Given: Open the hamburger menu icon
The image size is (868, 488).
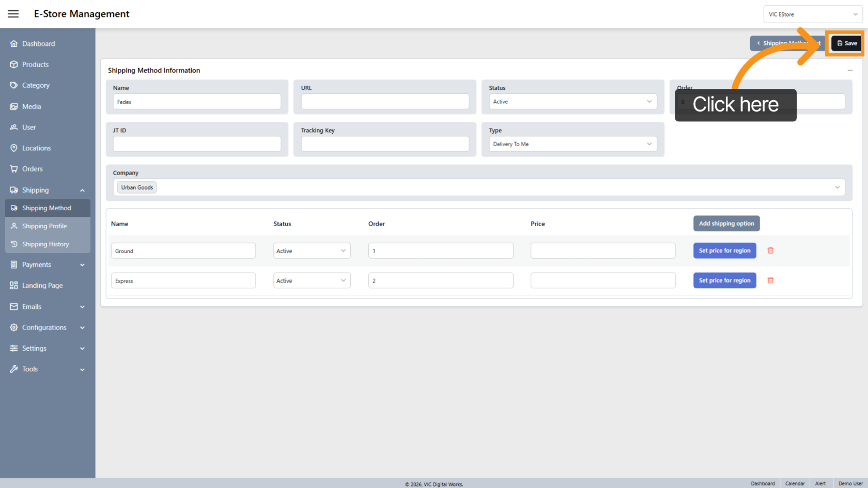Looking at the screenshot, I should tap(13, 14).
